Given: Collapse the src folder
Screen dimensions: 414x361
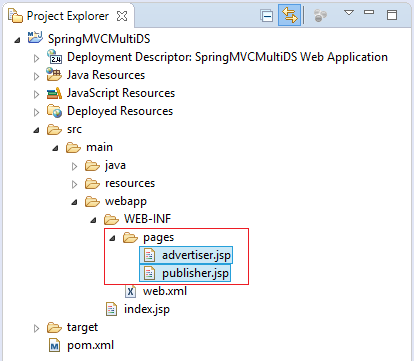Looking at the screenshot, I should pyautogui.click(x=36, y=130).
